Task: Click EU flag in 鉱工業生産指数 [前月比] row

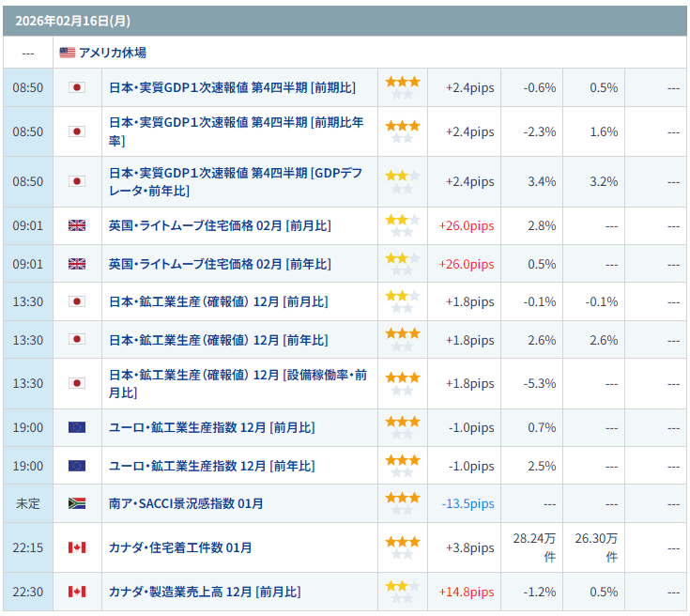Action: 77,427
